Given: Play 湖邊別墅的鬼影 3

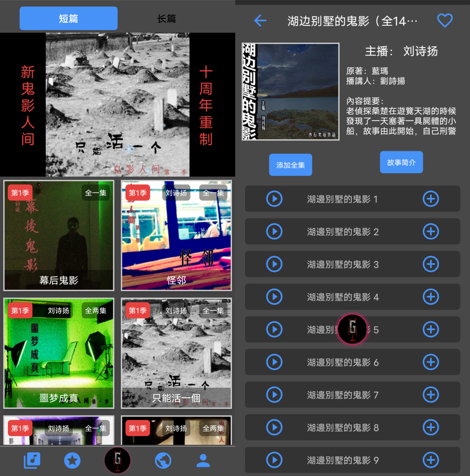Looking at the screenshot, I should (x=274, y=264).
